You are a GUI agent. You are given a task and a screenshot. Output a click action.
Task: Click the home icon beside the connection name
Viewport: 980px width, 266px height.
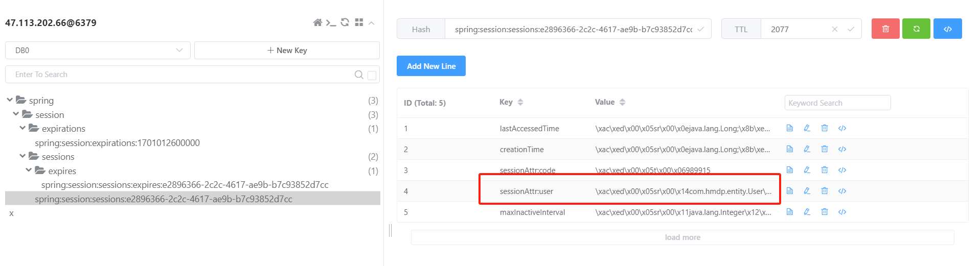coord(317,22)
